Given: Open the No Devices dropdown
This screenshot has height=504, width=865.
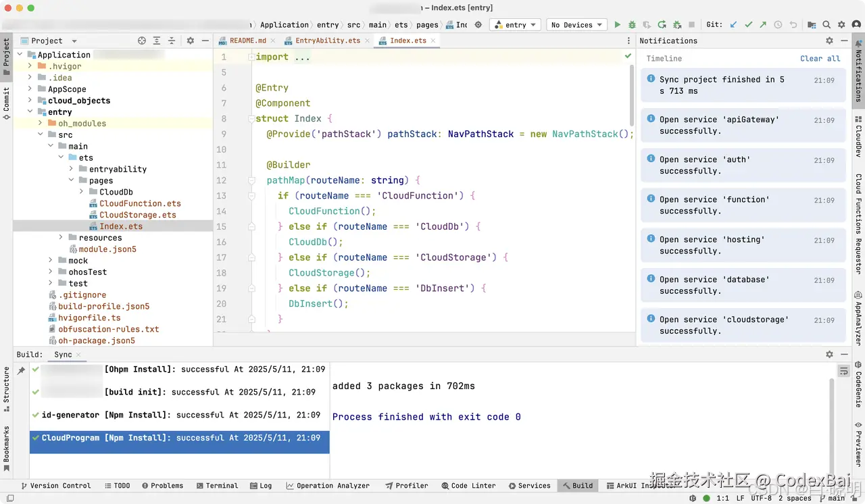Looking at the screenshot, I should [576, 25].
